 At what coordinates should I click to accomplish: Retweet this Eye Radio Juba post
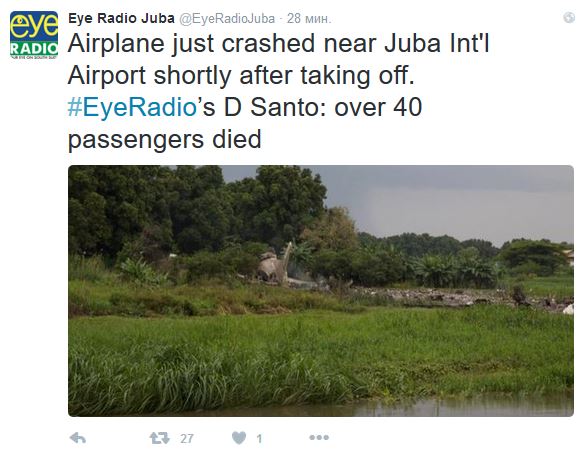[x=160, y=438]
